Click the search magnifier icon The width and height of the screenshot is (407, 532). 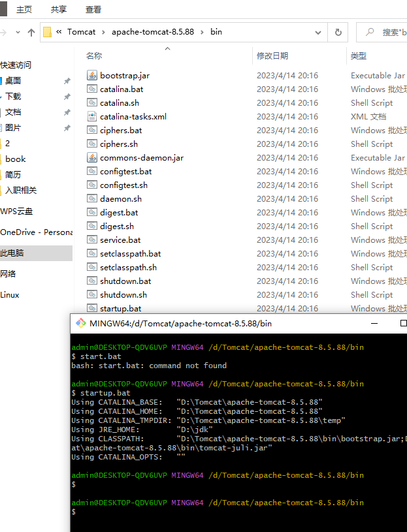tap(370, 32)
